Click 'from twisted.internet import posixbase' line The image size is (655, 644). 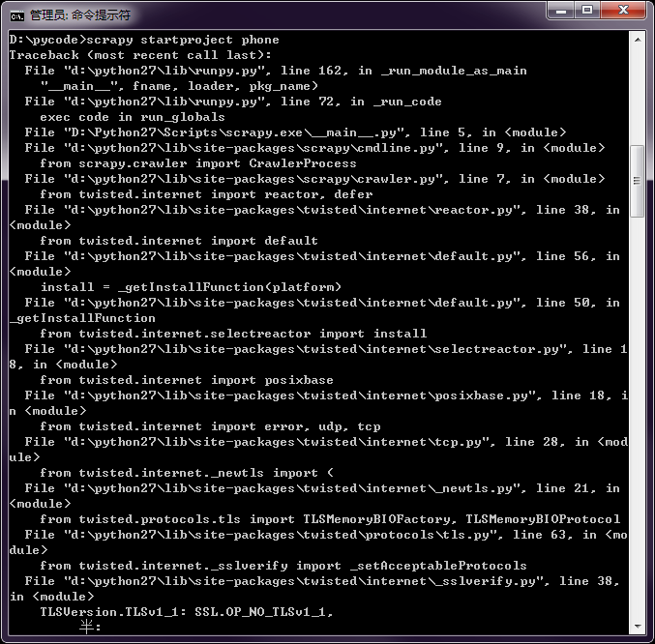(x=187, y=380)
